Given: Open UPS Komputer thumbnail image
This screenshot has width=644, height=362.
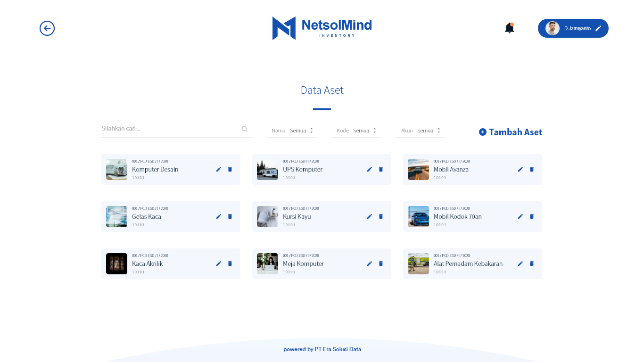Looking at the screenshot, I should (267, 169).
